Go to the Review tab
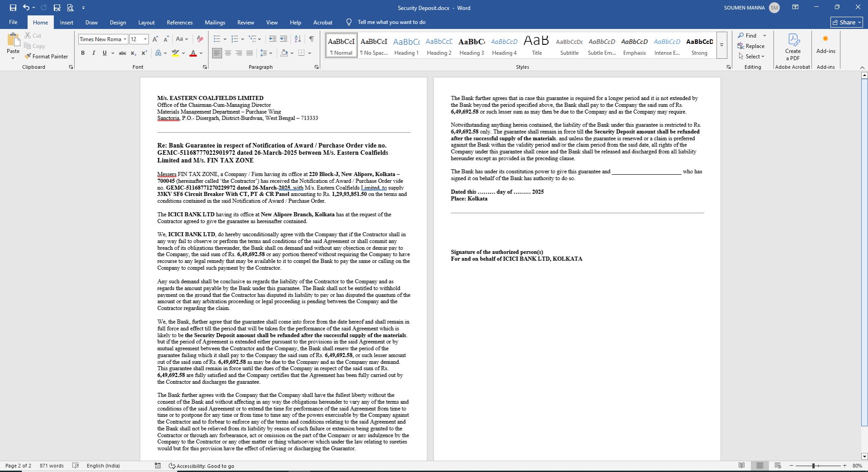Screen dimensions: 868x472 point(245,23)
